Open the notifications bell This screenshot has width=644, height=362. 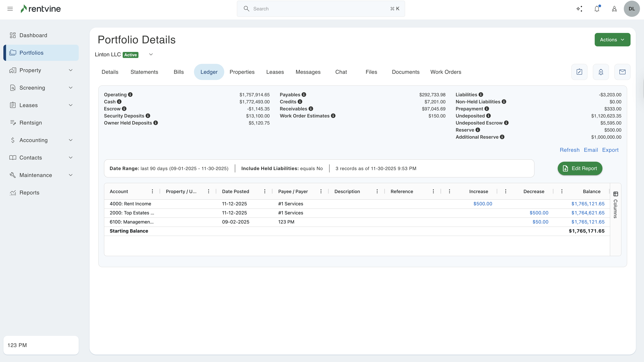pyautogui.click(x=597, y=9)
